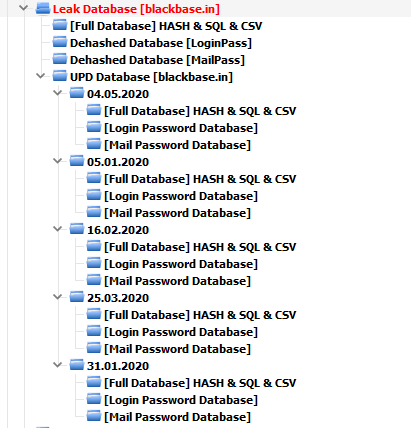Select [Login Password Database] folder icon under 04.05.2020
411x428 pixels.
(x=94, y=127)
